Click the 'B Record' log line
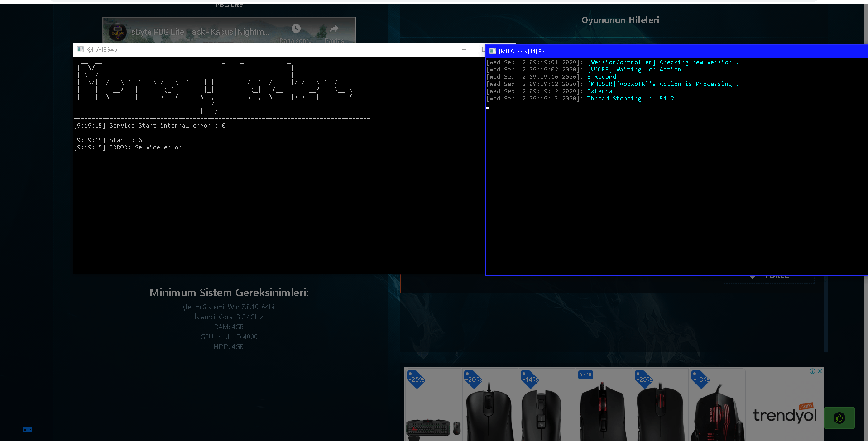868x441 pixels. pyautogui.click(x=551, y=77)
